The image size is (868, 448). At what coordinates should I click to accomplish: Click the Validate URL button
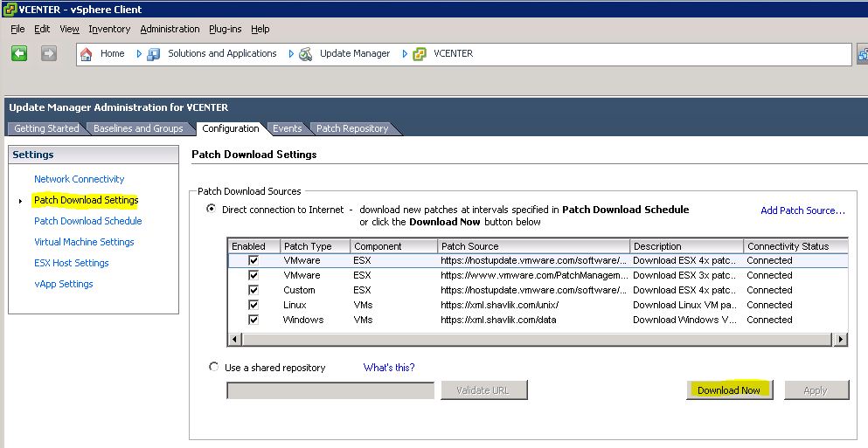coord(483,390)
